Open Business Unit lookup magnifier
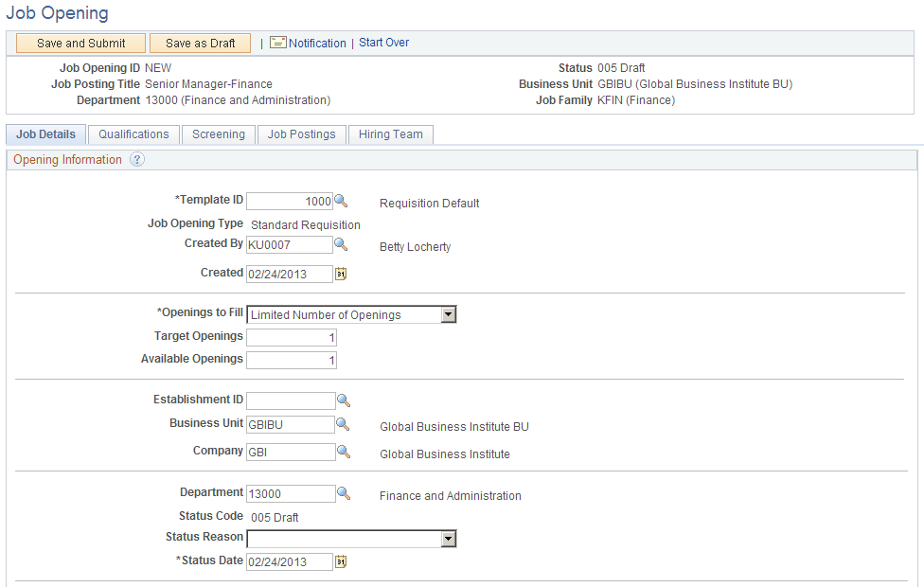This screenshot has width=924, height=587. point(343,424)
